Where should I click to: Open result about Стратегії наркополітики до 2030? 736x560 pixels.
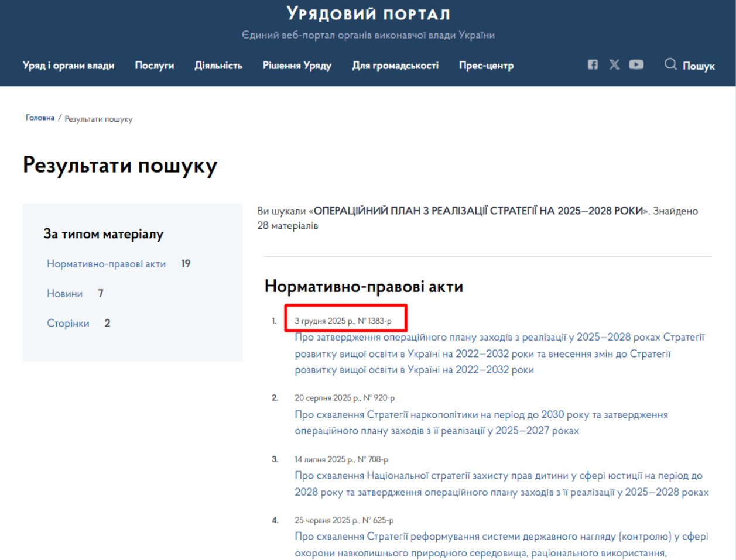[481, 422]
